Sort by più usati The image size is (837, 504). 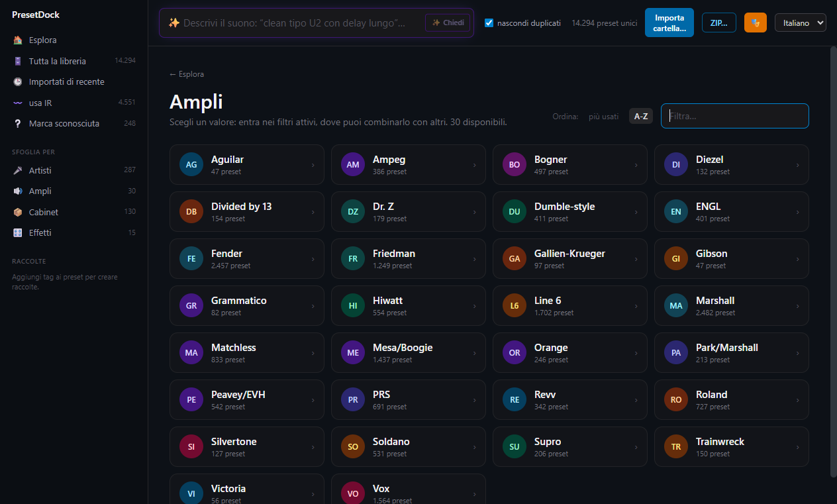[603, 117]
